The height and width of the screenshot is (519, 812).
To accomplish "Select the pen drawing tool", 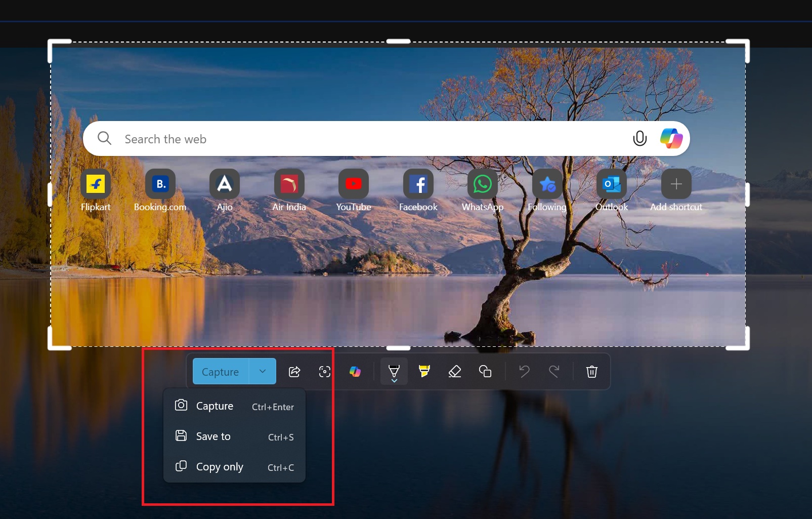I will tap(394, 372).
